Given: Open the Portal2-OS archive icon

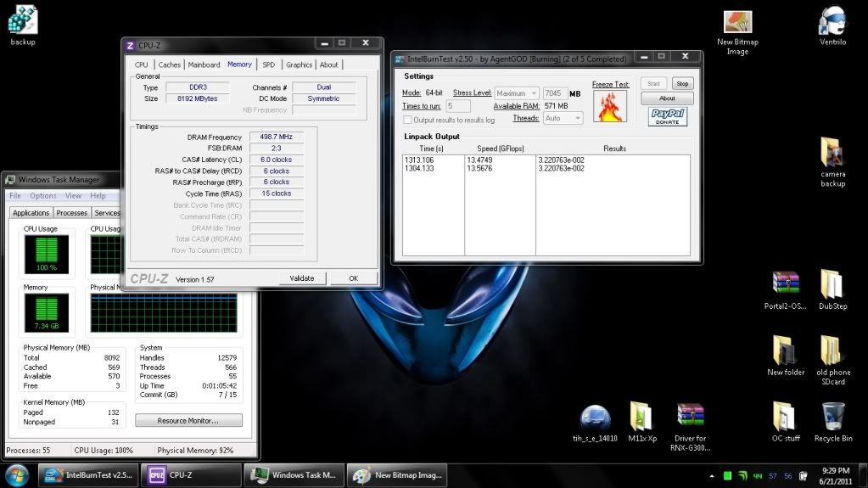Looking at the screenshot, I should coord(785,290).
